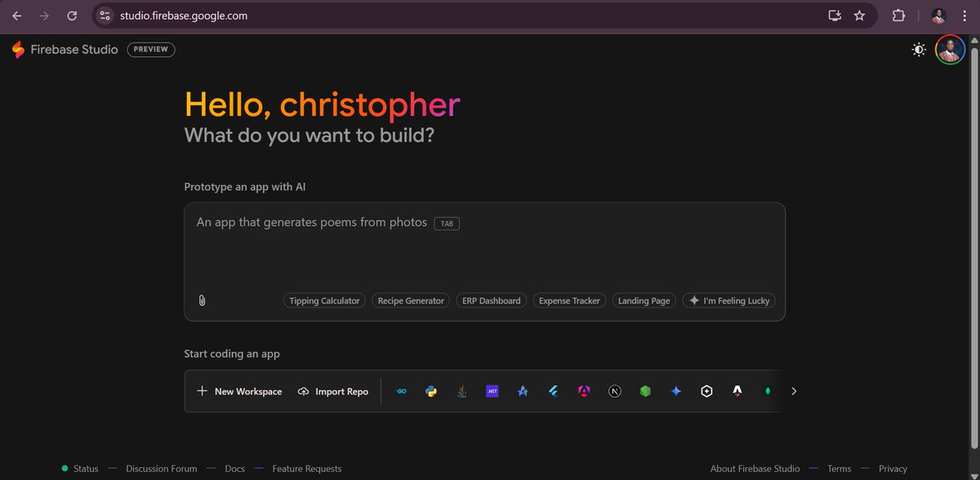Click the Firebase Studio logo
980x480 pixels.
(65, 50)
